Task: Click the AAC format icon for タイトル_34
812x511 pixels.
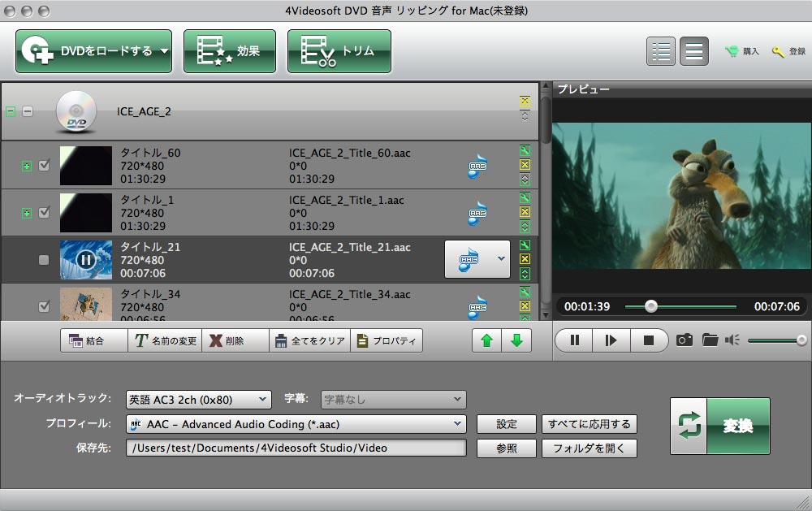Action: point(477,307)
